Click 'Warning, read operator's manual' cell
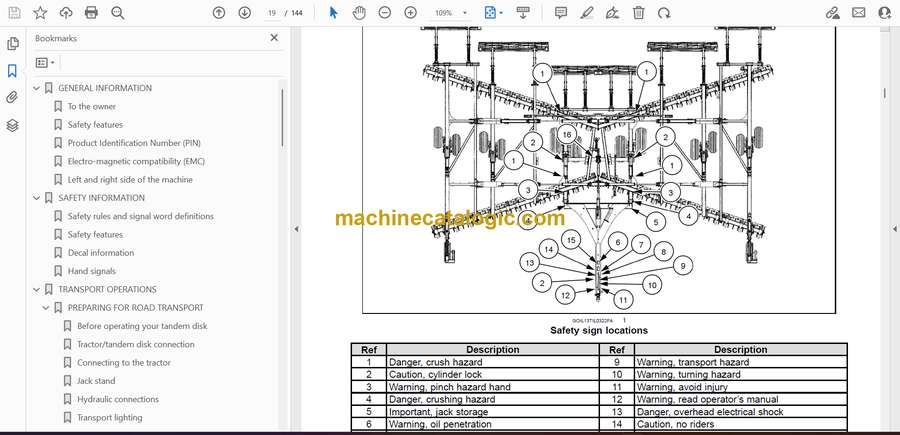900x435 pixels. pyautogui.click(x=741, y=399)
